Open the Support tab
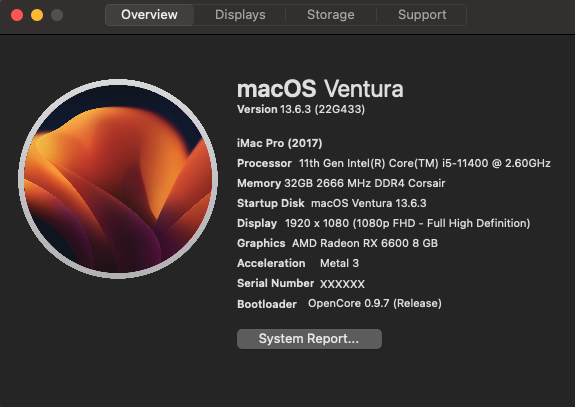Screen dimensions: 575x407 click(x=422, y=15)
